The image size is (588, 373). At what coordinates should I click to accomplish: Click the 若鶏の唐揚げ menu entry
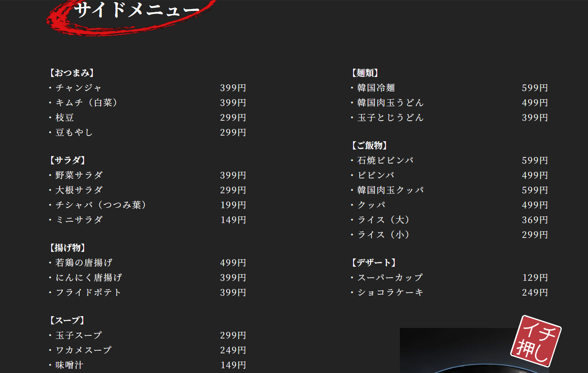(84, 263)
